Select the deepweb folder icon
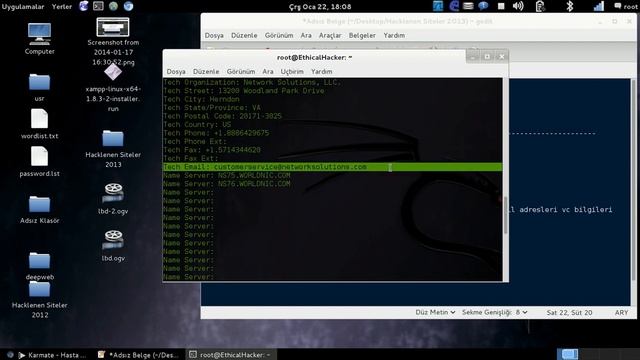640x360 pixels. 40,266
